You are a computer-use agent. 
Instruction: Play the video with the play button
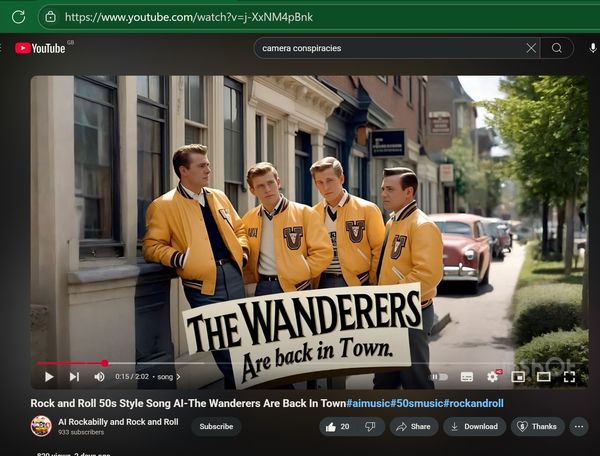click(49, 377)
